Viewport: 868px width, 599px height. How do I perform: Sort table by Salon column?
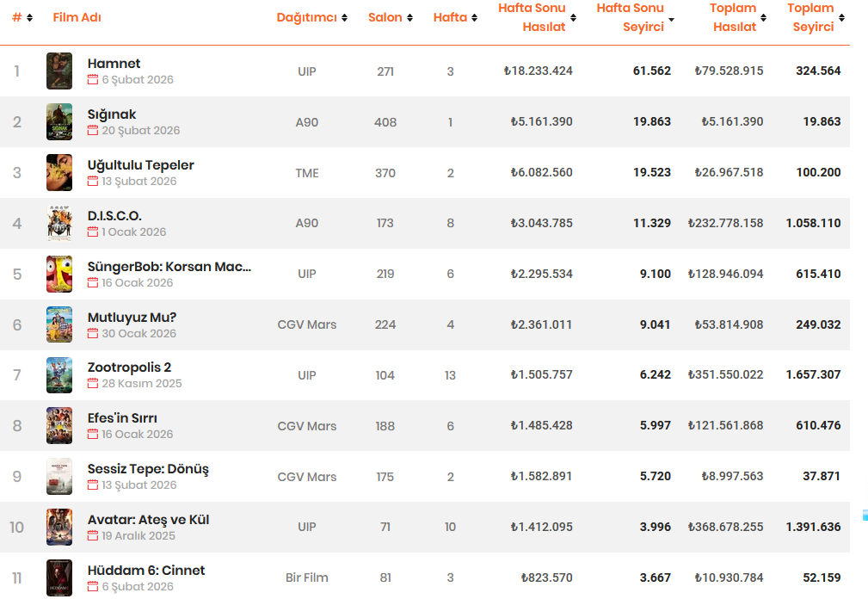click(409, 18)
